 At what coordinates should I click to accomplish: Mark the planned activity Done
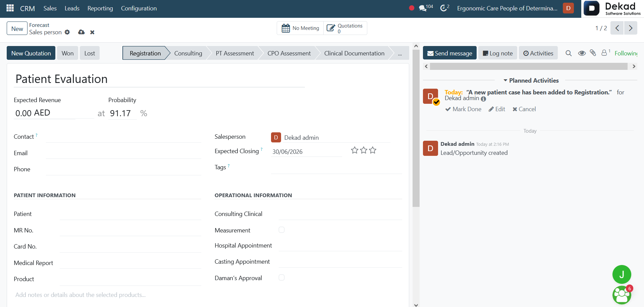tap(463, 109)
